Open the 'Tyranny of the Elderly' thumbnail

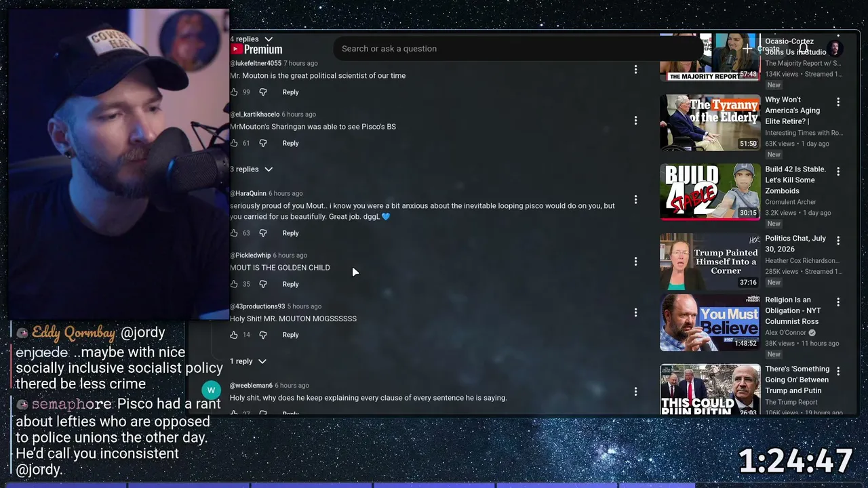710,123
